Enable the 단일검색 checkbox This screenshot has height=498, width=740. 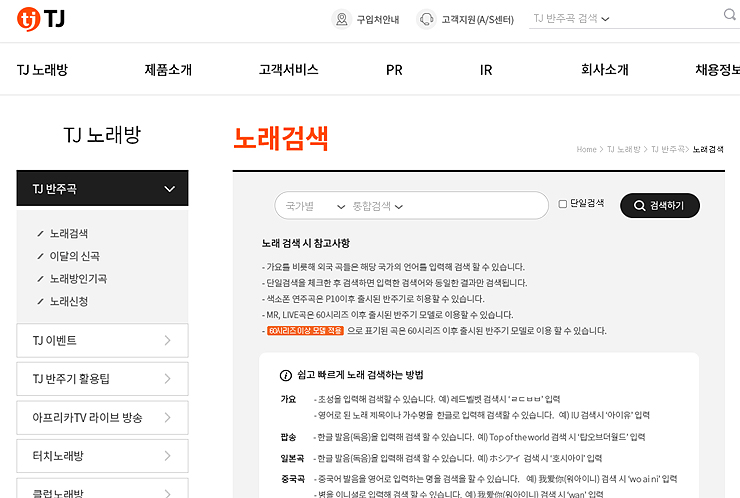[563, 204]
